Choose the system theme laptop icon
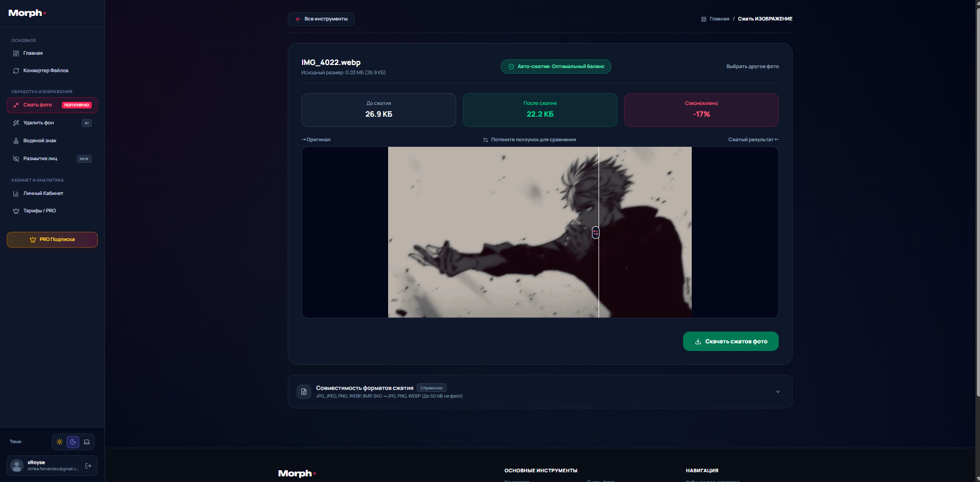This screenshot has width=980, height=482. coord(87,442)
